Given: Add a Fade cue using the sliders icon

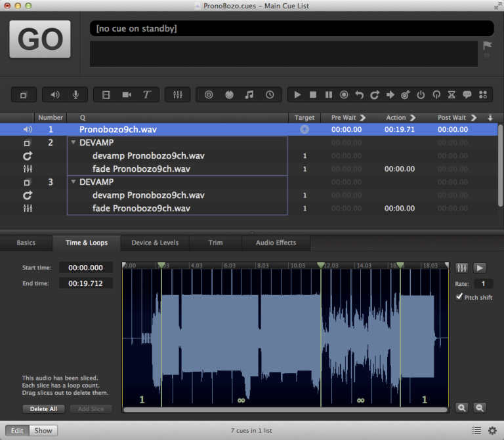Looking at the screenshot, I should 177,95.
